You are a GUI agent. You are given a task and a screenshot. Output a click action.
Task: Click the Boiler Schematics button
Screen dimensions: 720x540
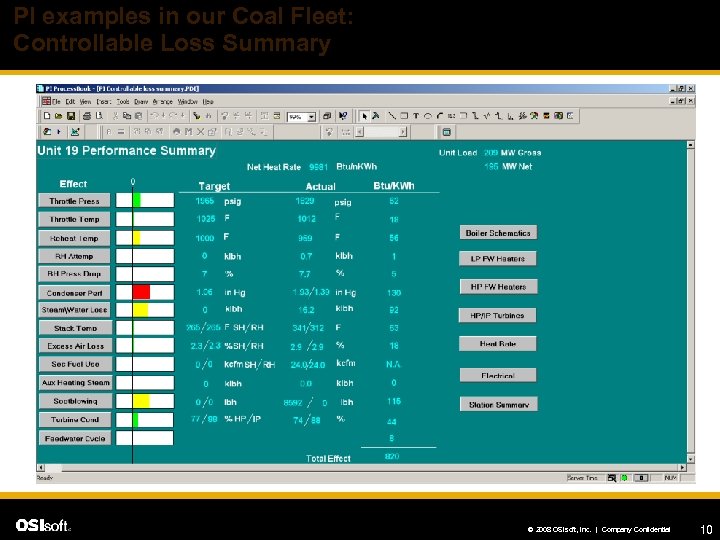click(498, 233)
